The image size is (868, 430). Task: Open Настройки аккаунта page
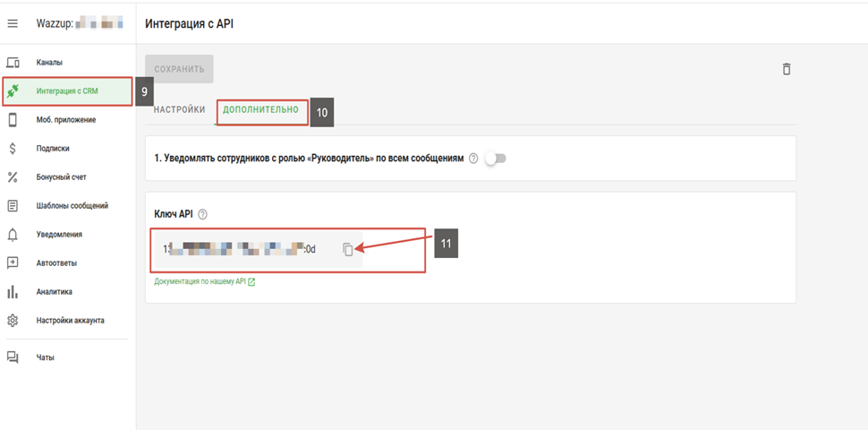[x=70, y=321]
